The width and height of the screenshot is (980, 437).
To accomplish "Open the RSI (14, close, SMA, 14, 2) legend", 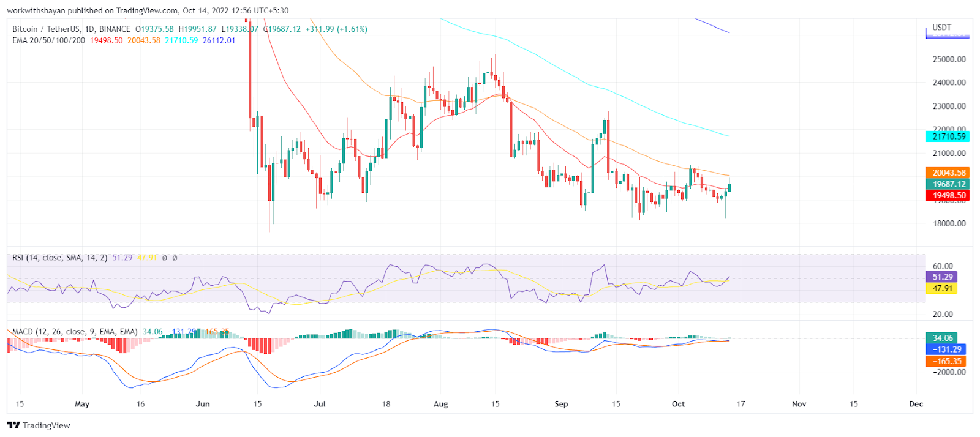I will click(x=60, y=258).
